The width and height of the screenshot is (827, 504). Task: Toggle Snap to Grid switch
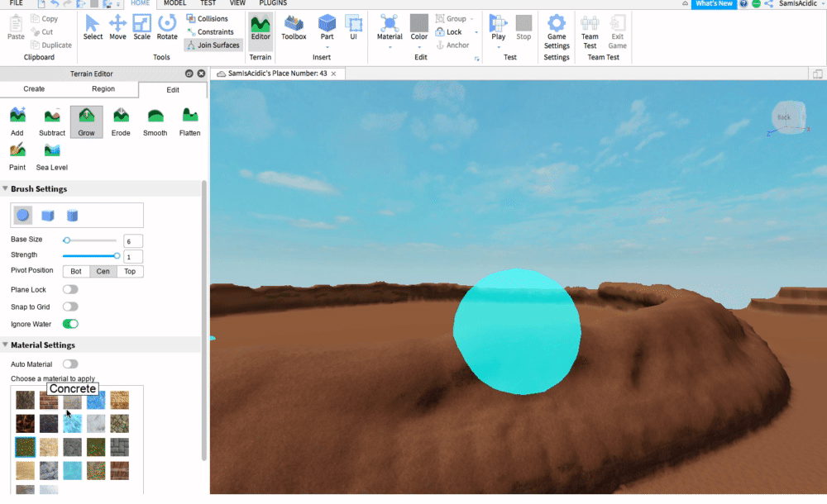pyautogui.click(x=70, y=307)
